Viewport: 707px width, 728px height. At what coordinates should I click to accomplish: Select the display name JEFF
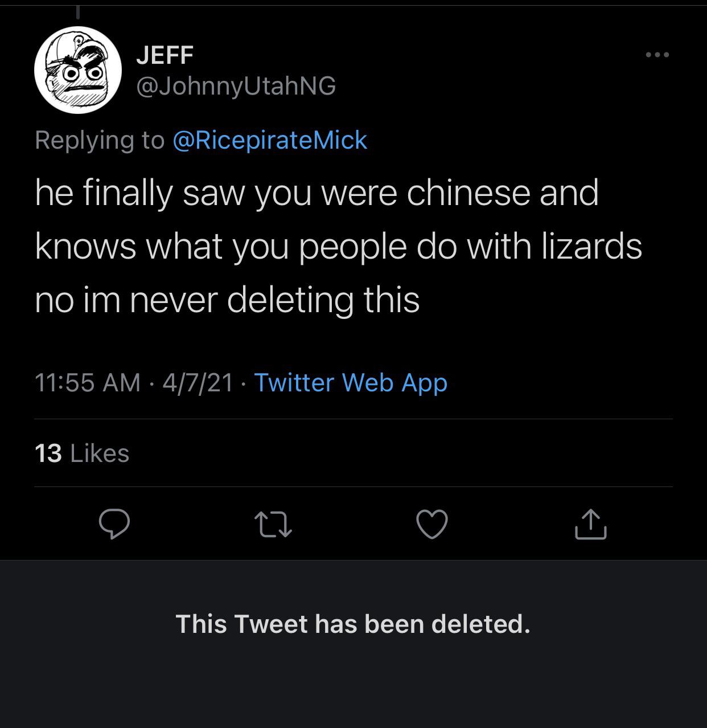[x=166, y=54]
